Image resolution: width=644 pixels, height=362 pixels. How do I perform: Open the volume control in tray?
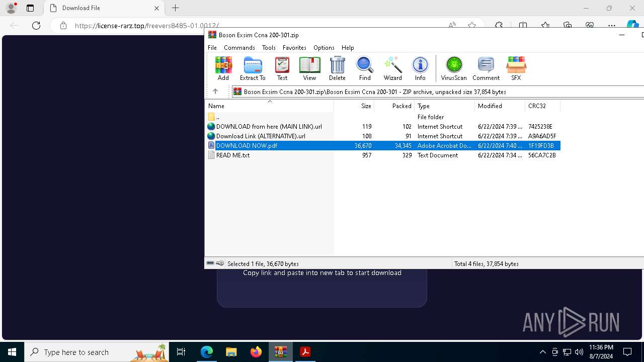coord(579,352)
